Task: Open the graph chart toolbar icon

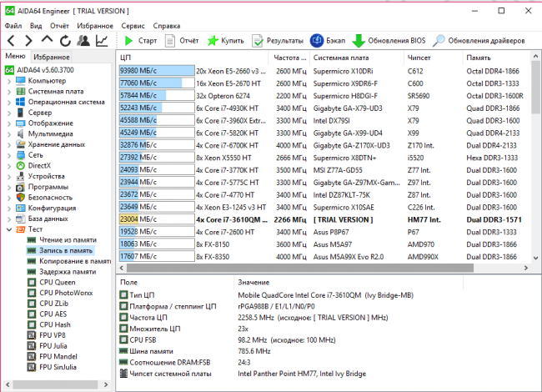Action: 102,40
